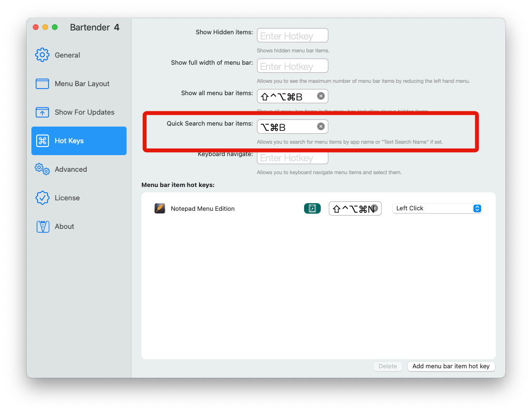Click the License checkmark badge icon
532x413 pixels.
[42, 197]
